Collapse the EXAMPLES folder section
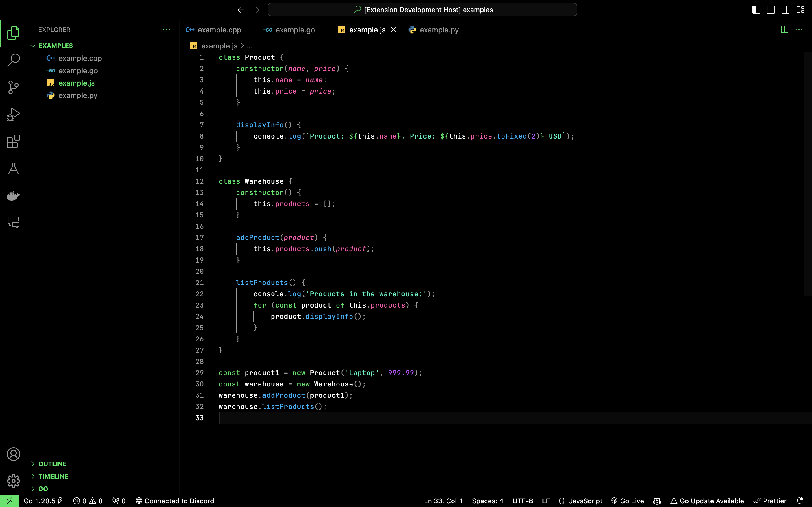 (x=55, y=46)
